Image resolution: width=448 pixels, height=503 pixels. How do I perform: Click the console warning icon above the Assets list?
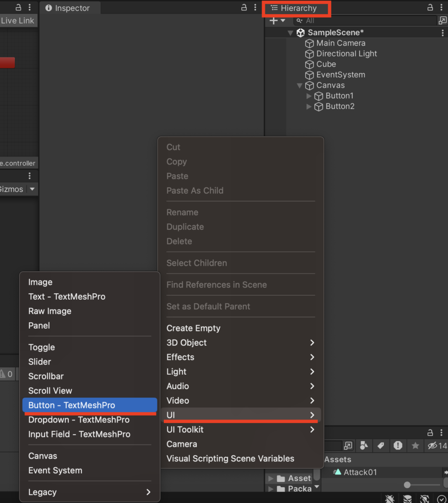point(398,446)
